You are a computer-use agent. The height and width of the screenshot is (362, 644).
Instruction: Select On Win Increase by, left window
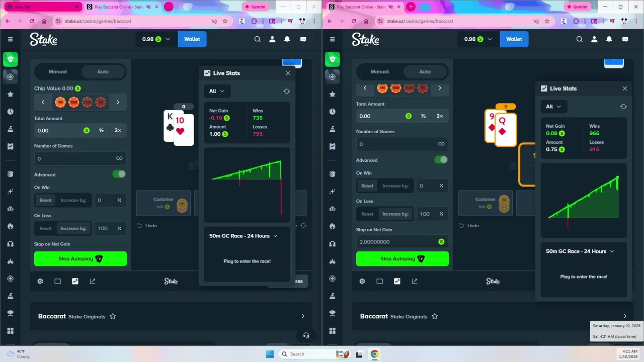73,200
